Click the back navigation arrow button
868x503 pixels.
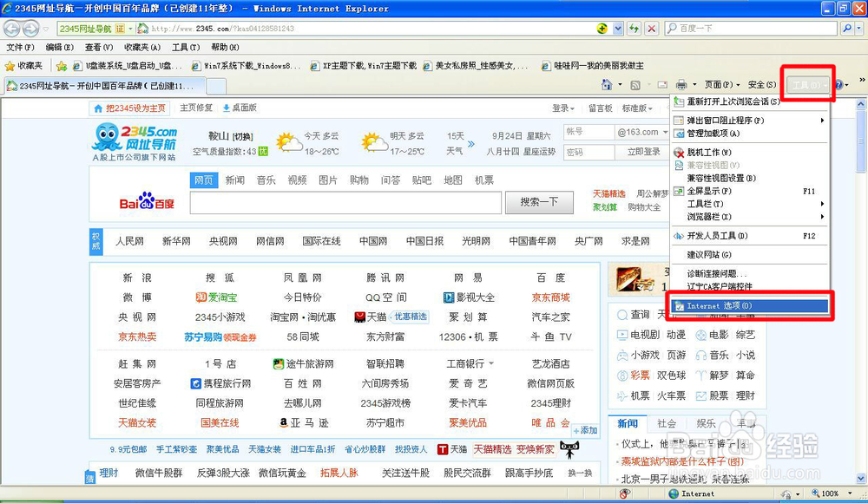point(11,28)
